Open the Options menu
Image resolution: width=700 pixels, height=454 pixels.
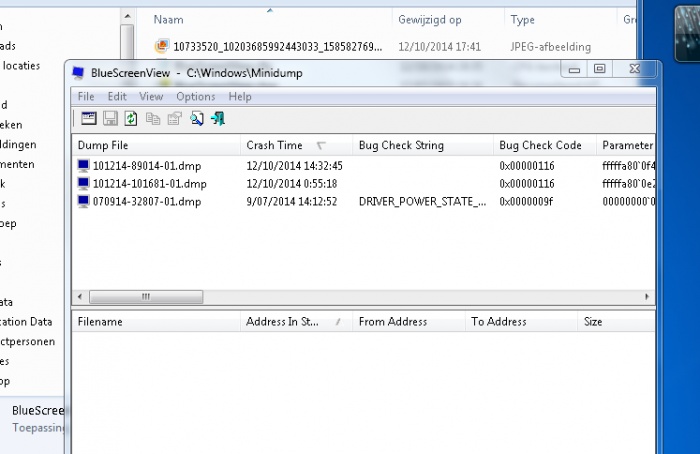[196, 96]
